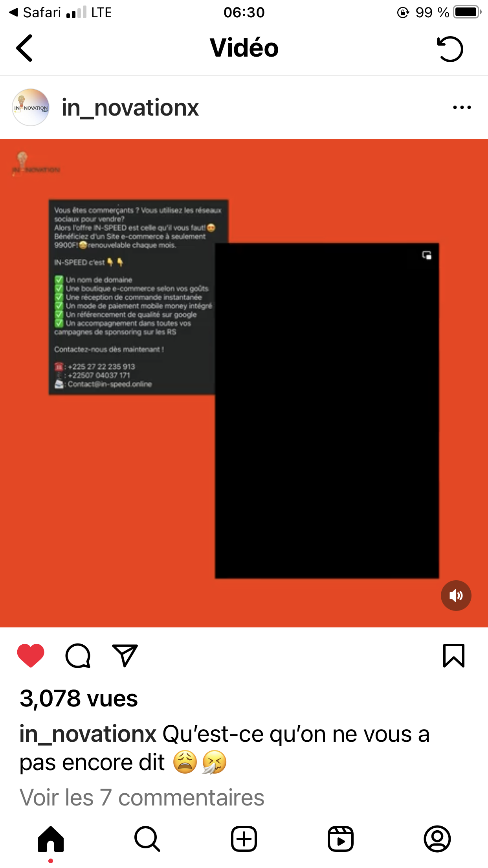Screen dimensions: 488x868
Task: Open Reels tab in bottom navigation
Action: (341, 839)
